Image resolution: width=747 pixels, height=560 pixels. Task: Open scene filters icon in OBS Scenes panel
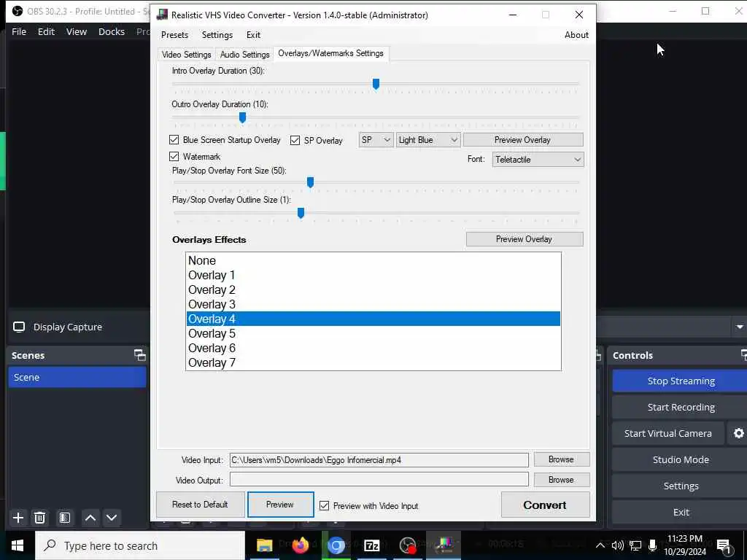[65, 518]
